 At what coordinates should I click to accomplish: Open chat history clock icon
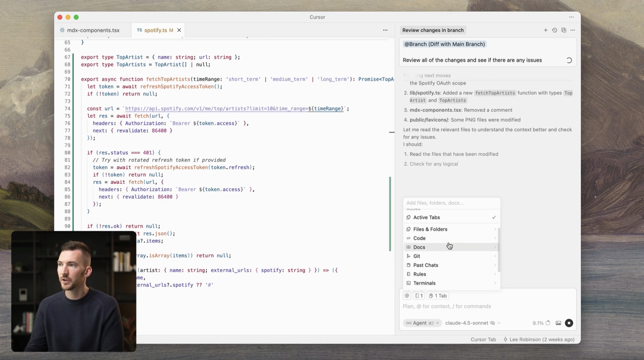(x=555, y=30)
